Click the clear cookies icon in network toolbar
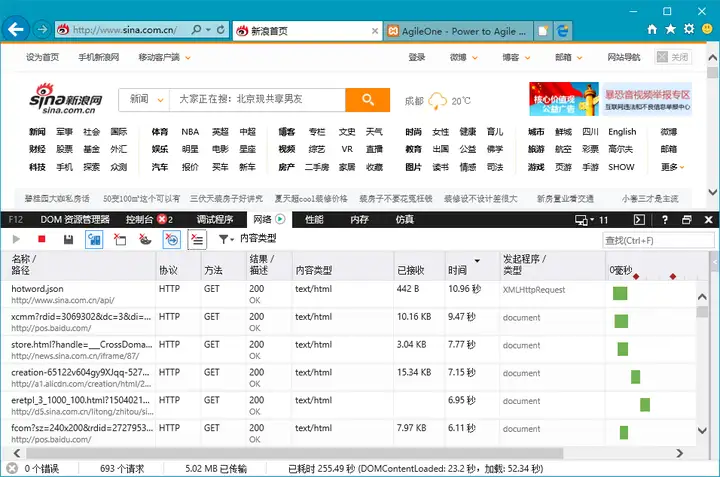 145,239
